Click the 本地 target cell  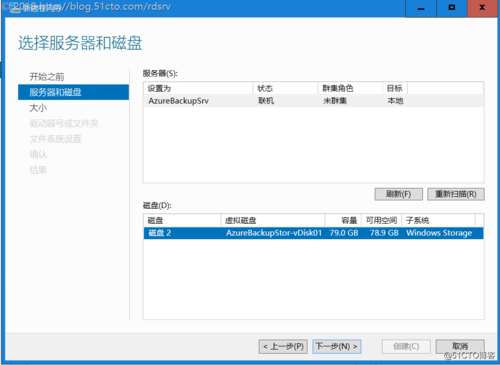click(x=395, y=101)
